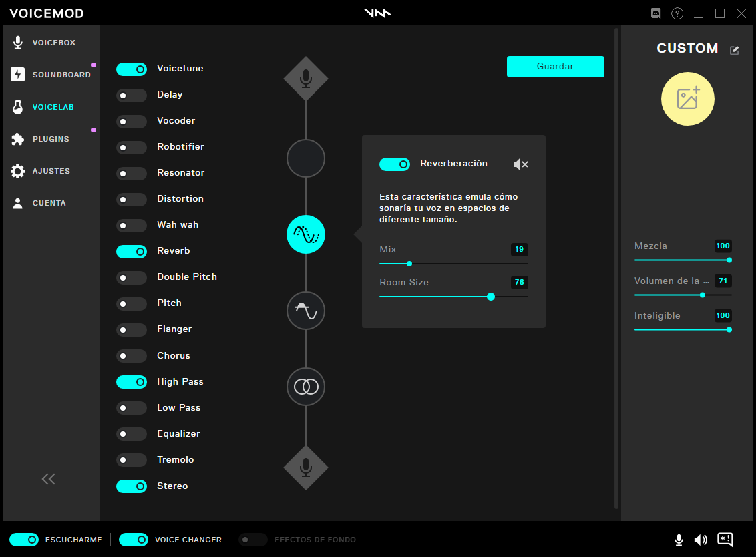The width and height of the screenshot is (756, 557).
Task: Toggle the Voice Changer switch
Action: [x=134, y=540]
